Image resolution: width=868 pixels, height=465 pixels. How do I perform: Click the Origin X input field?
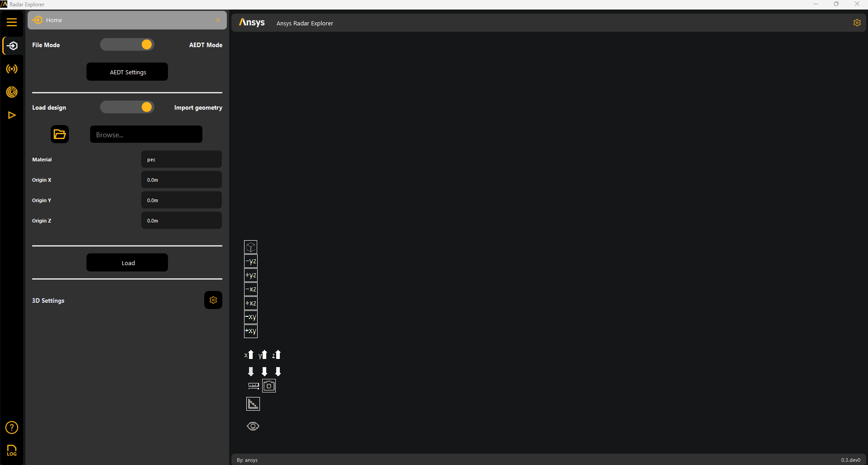181,180
